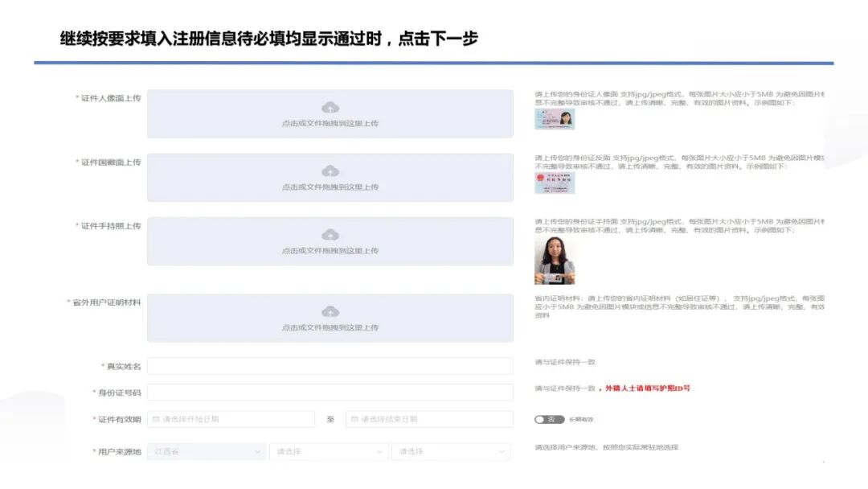
Task: Open the district 请选择 dropdown (last)
Action: pyautogui.click(x=451, y=452)
